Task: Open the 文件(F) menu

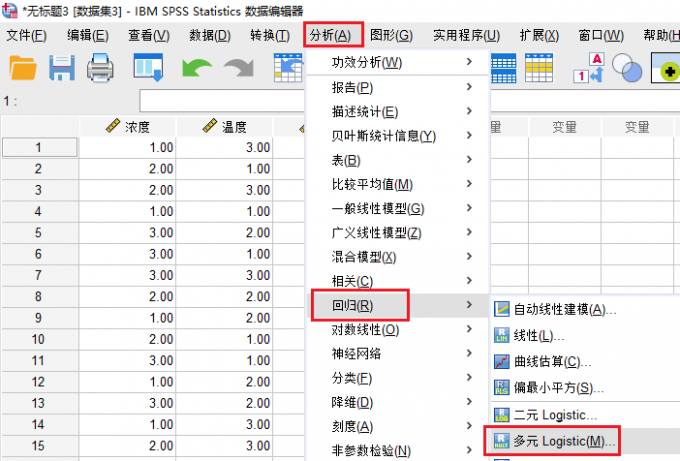Action: pos(26,35)
